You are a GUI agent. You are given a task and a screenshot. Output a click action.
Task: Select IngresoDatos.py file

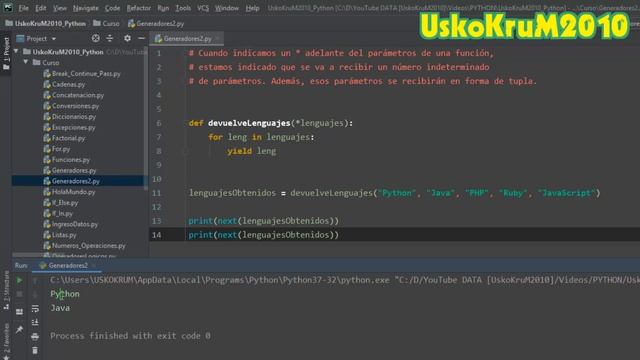coord(71,224)
